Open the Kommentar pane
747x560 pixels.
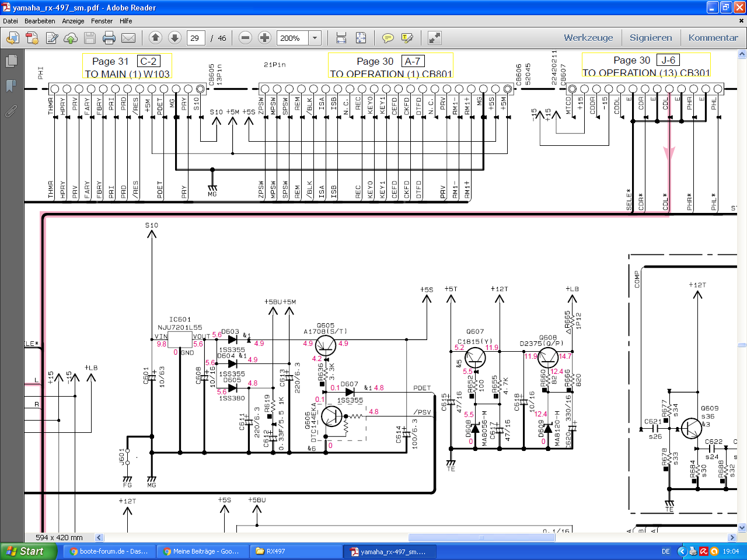[713, 37]
